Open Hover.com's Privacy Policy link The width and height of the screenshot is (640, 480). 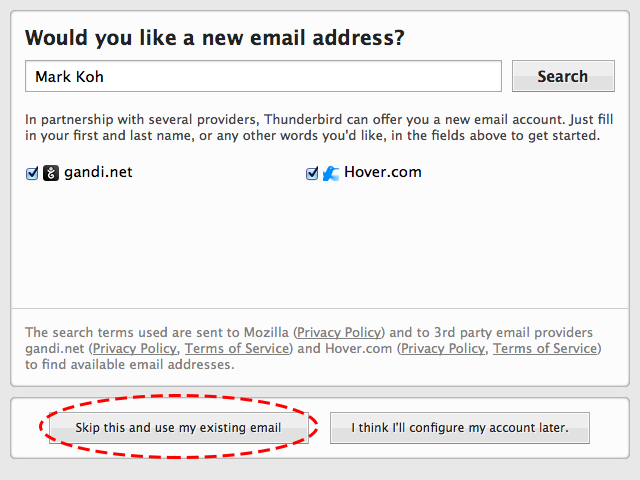pos(443,349)
